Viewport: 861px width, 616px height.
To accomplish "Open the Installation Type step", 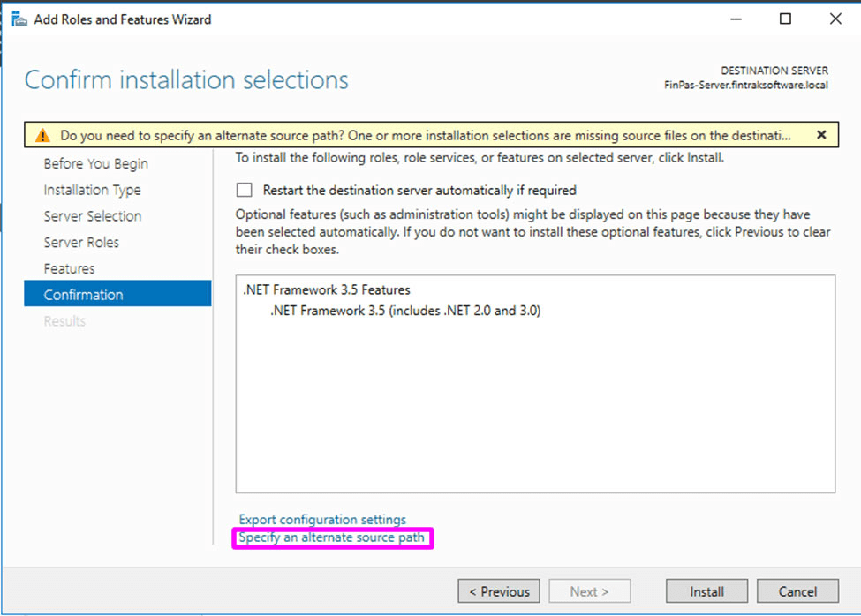I will 92,190.
